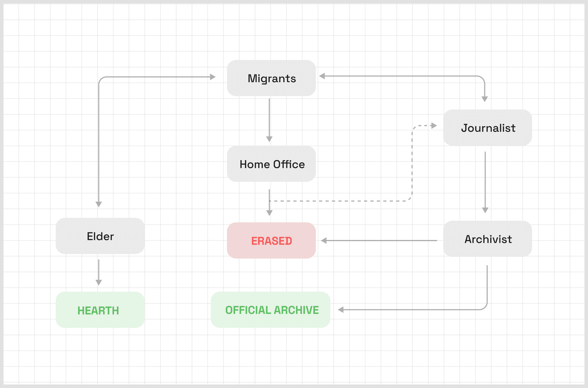Click the OFFICIAL ARCHIVE node

(271, 310)
